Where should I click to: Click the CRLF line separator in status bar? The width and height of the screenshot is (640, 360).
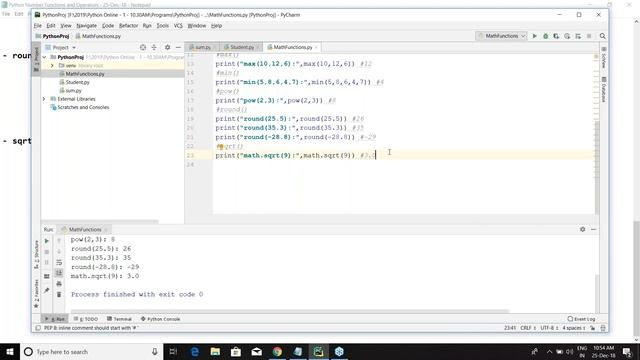pyautogui.click(x=528, y=328)
